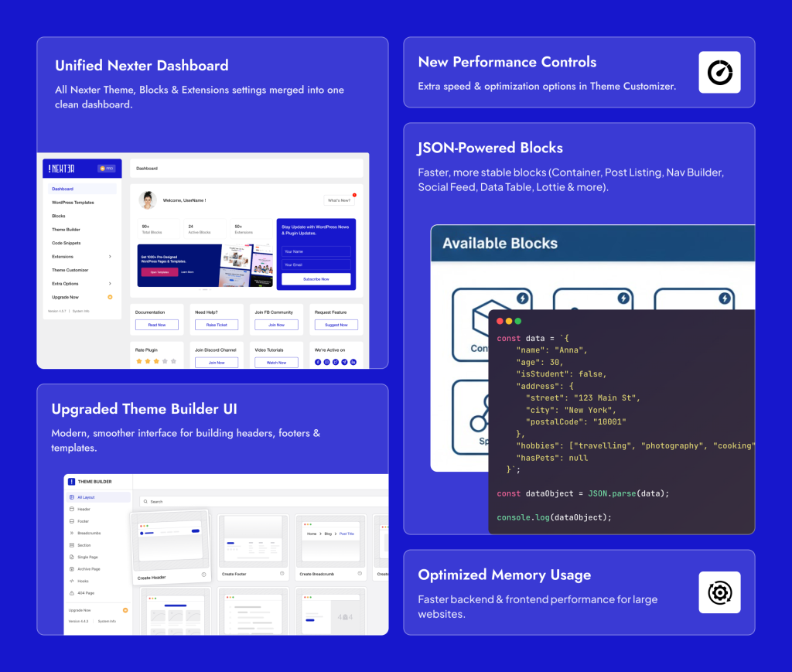
Task: Click the Upgrade Now badge in dashboard sidebar
Action: click(110, 297)
